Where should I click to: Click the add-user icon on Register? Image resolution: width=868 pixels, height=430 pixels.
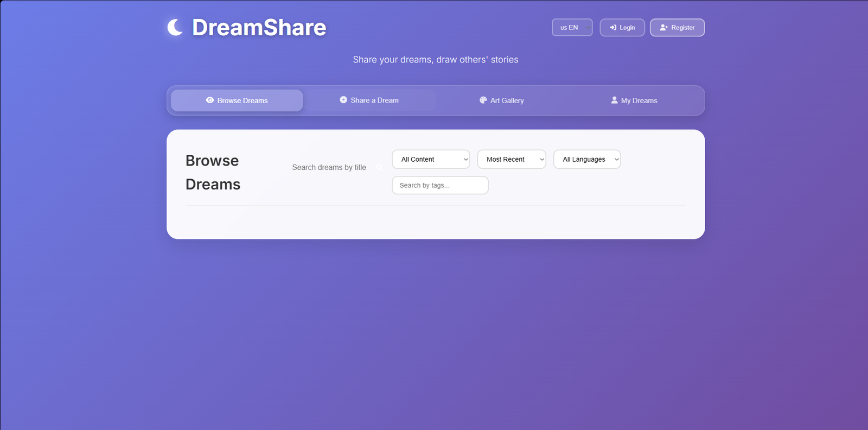coord(663,28)
